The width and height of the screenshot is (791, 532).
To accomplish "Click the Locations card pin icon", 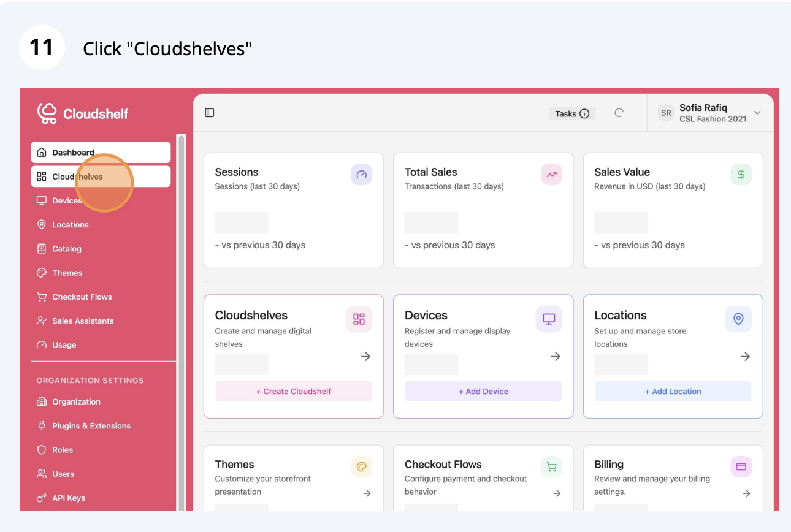I will click(738, 319).
